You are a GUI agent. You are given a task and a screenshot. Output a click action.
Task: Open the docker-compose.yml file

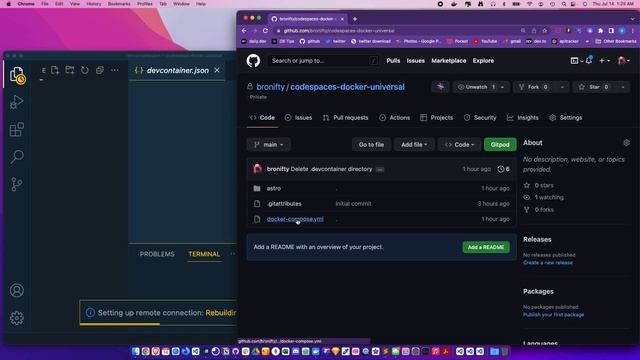pyautogui.click(x=295, y=219)
